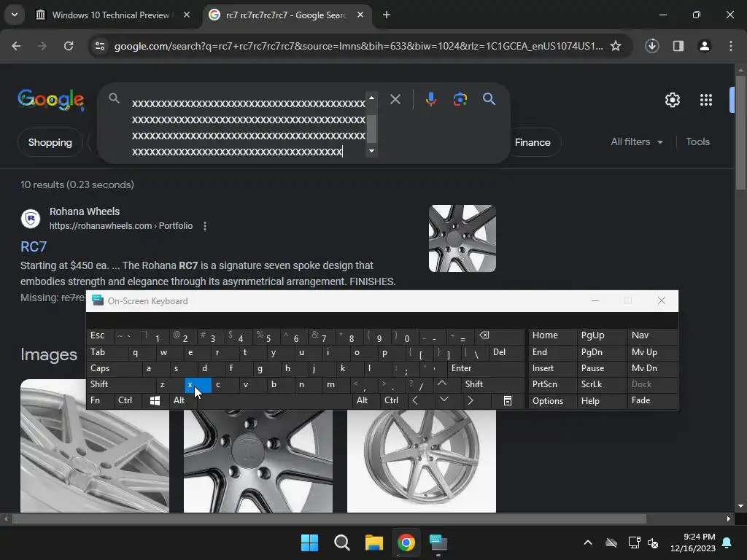Screen dimensions: 747x560
Task: Close the Google Search tab
Action: coord(360,15)
